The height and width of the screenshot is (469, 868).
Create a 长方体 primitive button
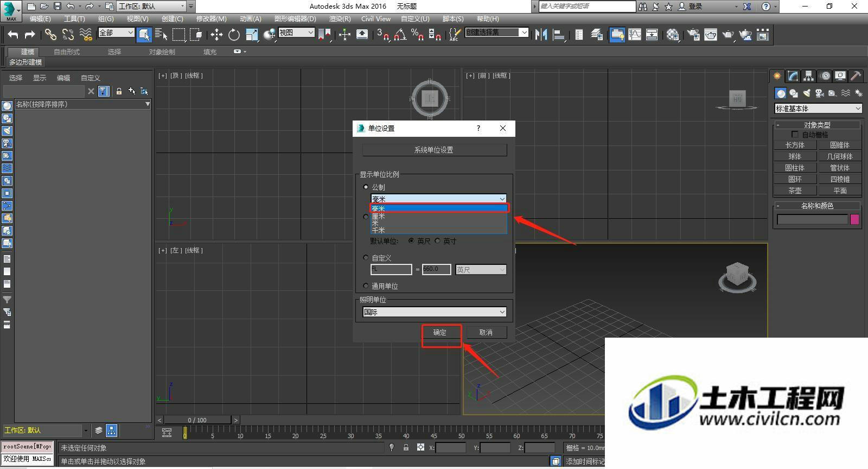coord(795,145)
